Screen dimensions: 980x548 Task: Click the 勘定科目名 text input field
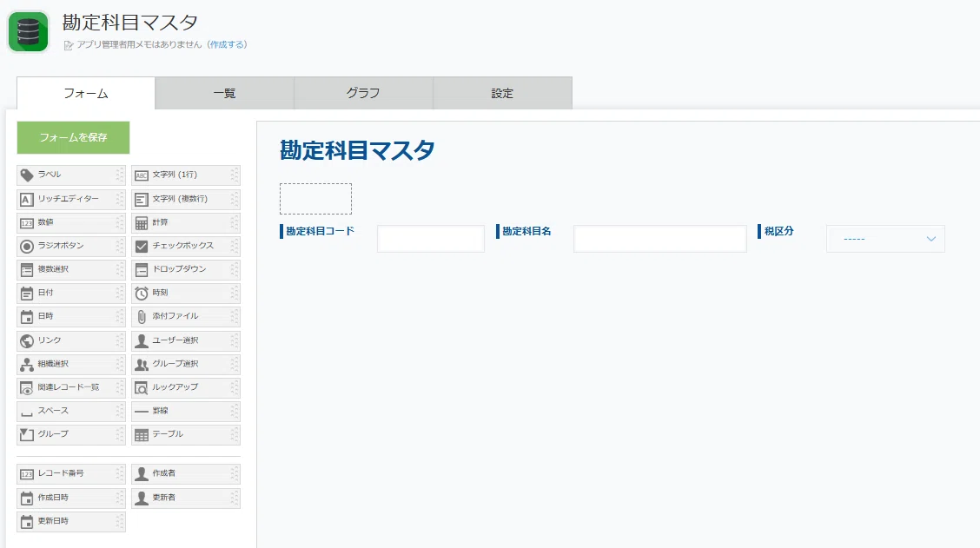660,239
